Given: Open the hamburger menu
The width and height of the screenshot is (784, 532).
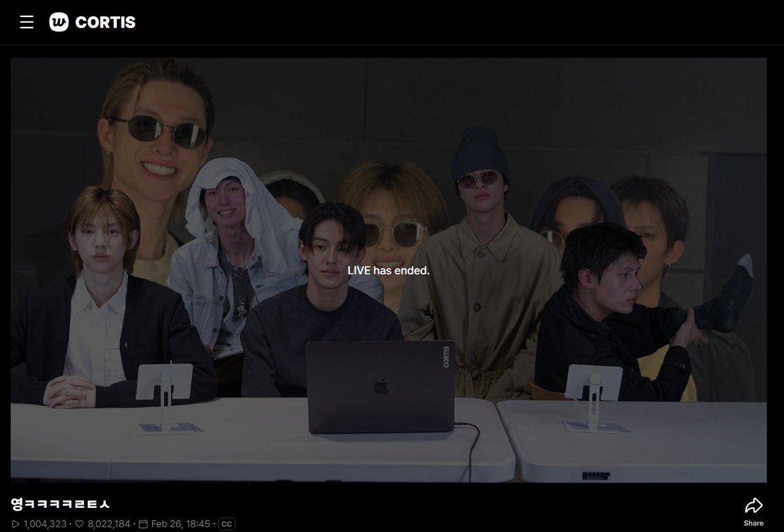Looking at the screenshot, I should click(26, 22).
